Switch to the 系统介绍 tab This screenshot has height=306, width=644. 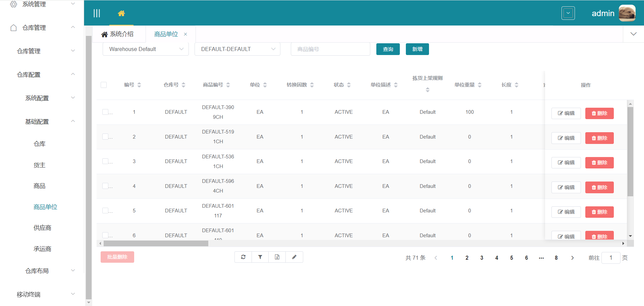[118, 34]
